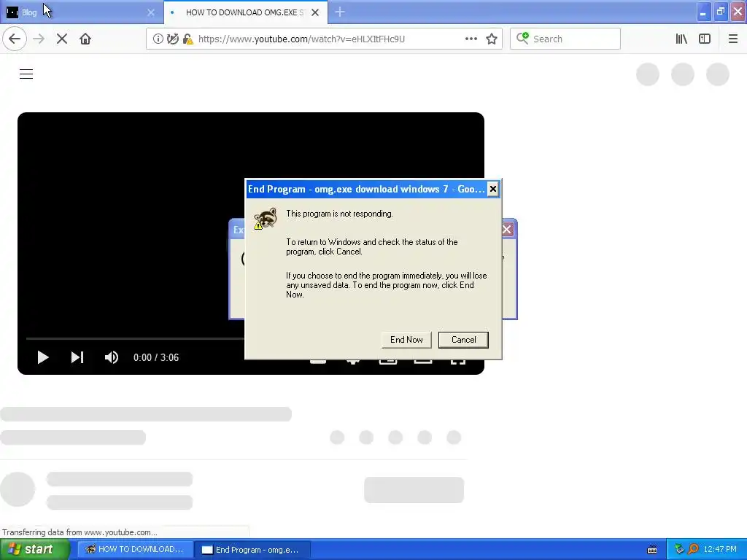Click End Now in the dialog
The height and width of the screenshot is (560, 747).
click(406, 340)
